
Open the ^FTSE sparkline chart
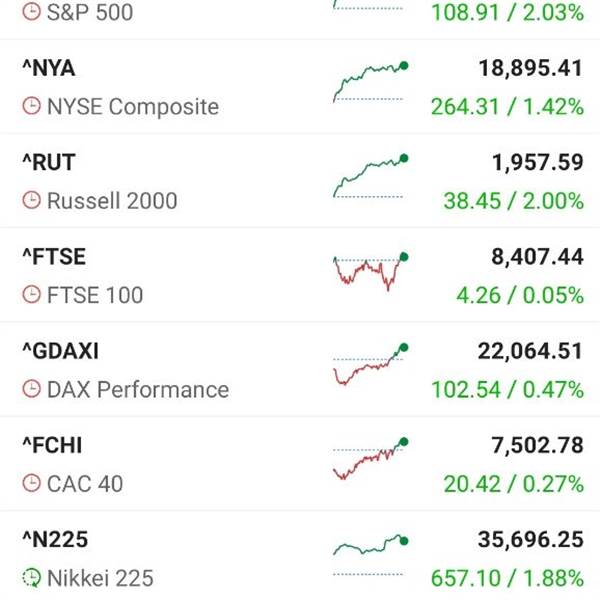[x=371, y=271]
